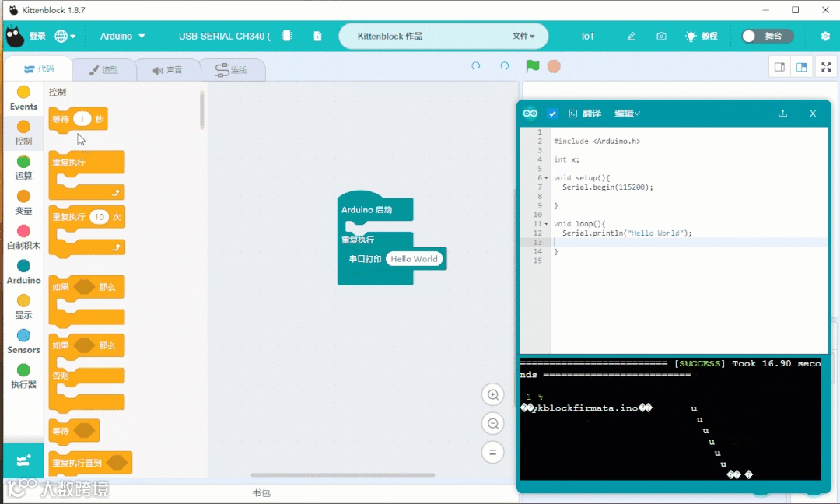
Task: Collapse the void loop fold arrow
Action: click(547, 224)
